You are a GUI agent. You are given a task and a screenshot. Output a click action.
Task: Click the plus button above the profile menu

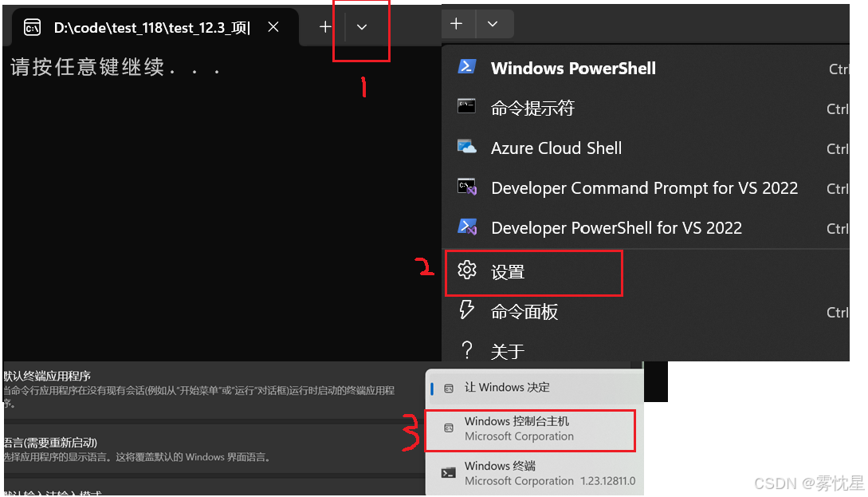(456, 24)
